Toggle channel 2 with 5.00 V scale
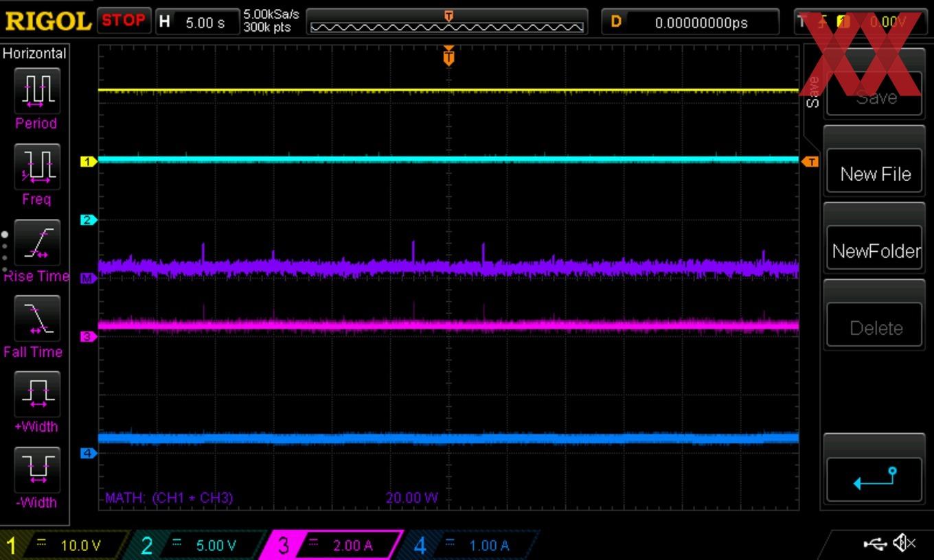Image resolution: width=934 pixels, height=560 pixels. point(196,546)
